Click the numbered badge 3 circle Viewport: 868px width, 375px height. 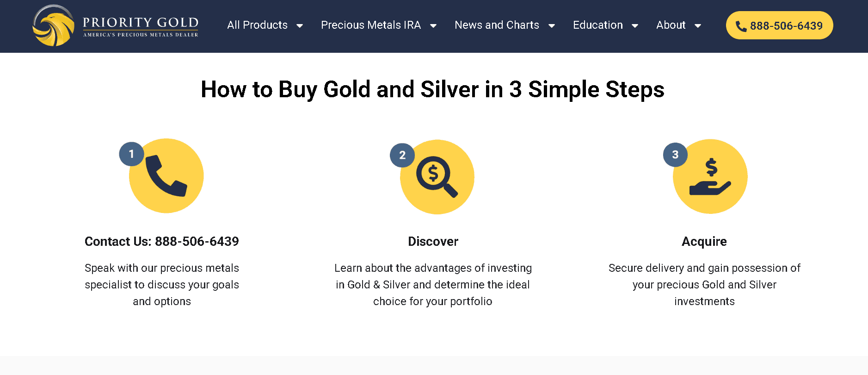pos(675,155)
